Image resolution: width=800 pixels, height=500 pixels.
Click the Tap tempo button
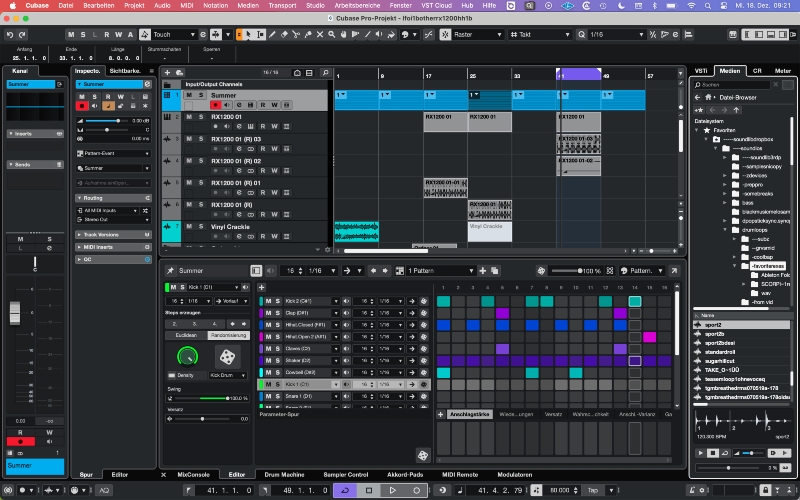pyautogui.click(x=595, y=490)
